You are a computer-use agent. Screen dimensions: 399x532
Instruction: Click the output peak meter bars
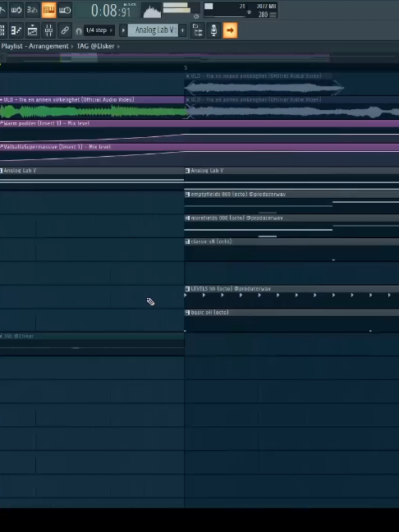click(177, 8)
